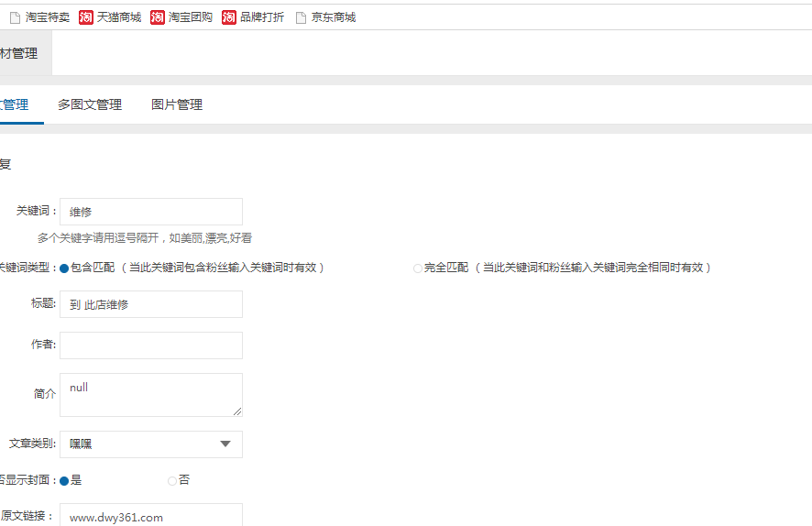This screenshot has width=812, height=526.
Task: Click the active 文管理 tab
Action: click(16, 105)
